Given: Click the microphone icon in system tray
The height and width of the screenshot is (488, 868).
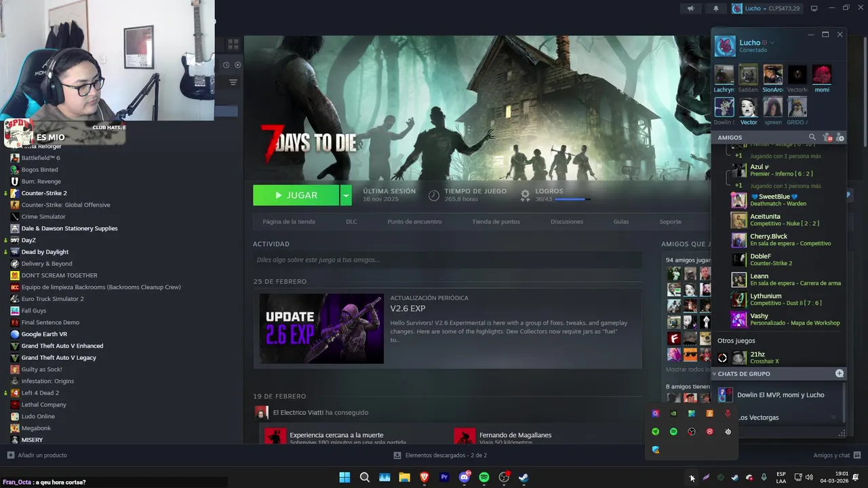Looking at the screenshot, I should coord(764,478).
